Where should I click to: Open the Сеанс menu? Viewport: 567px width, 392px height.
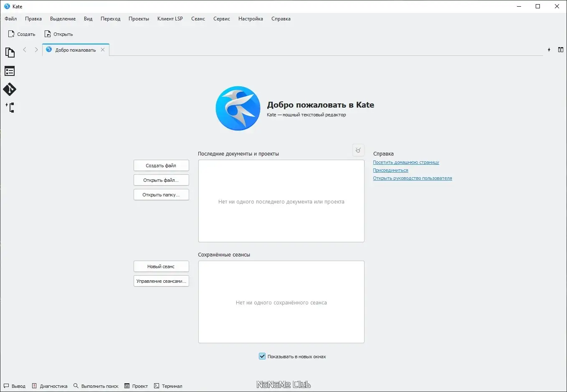click(198, 19)
